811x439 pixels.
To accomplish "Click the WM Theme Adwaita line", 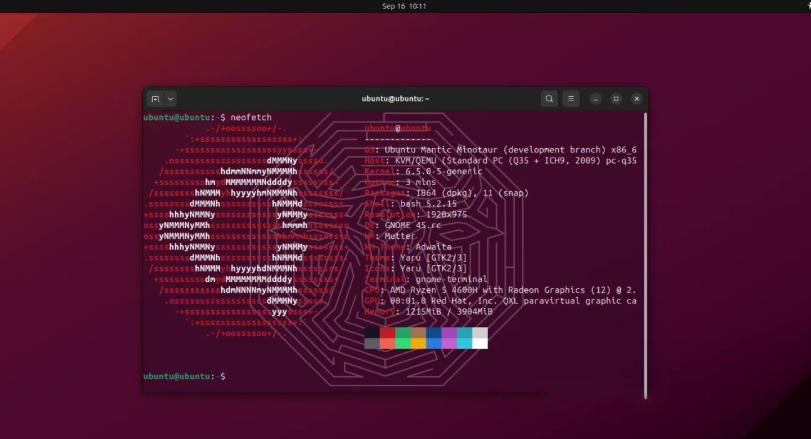I will coord(408,247).
